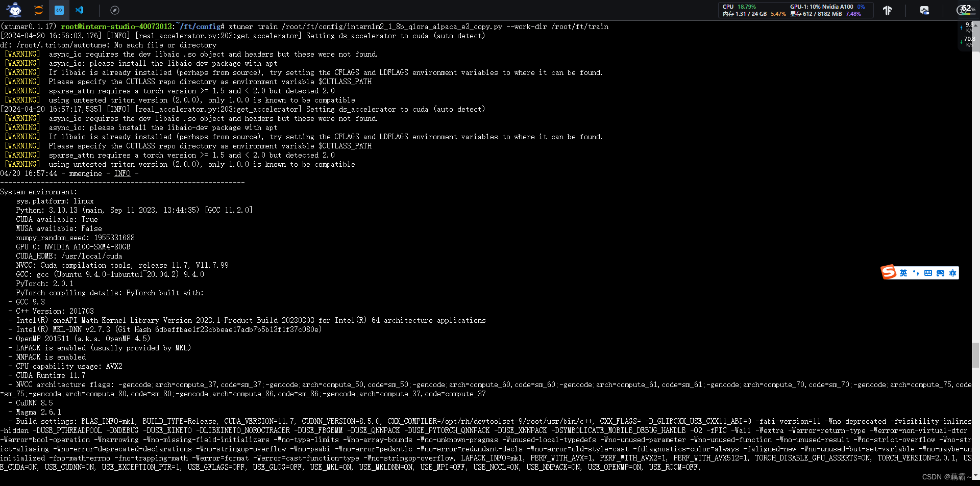Image resolution: width=980 pixels, height=486 pixels.
Task: Click the 'CuDNN 8.5' line
Action: [x=34, y=403]
